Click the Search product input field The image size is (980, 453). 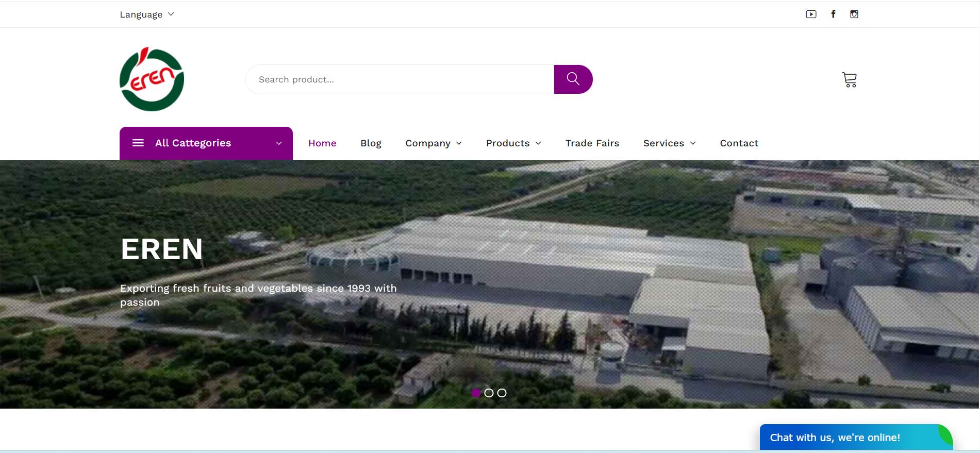400,79
